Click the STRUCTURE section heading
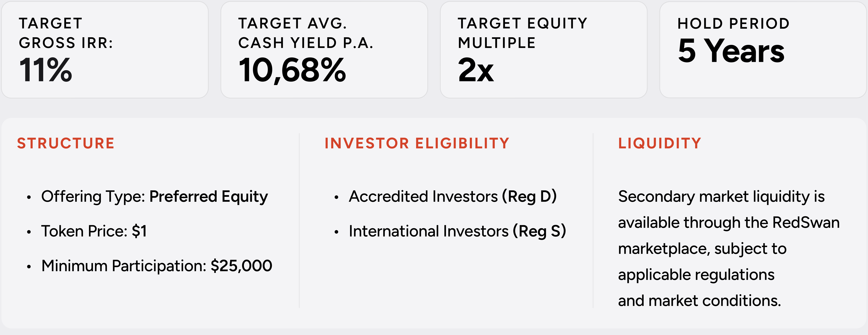This screenshot has height=335, width=868. pos(66,143)
